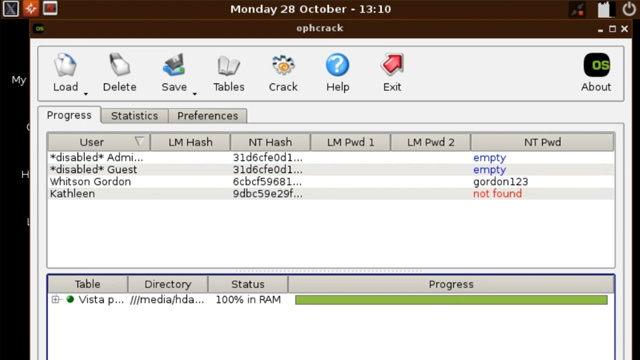This screenshot has height=360, width=640.
Task: Click the power button icon
Action: [629, 9]
